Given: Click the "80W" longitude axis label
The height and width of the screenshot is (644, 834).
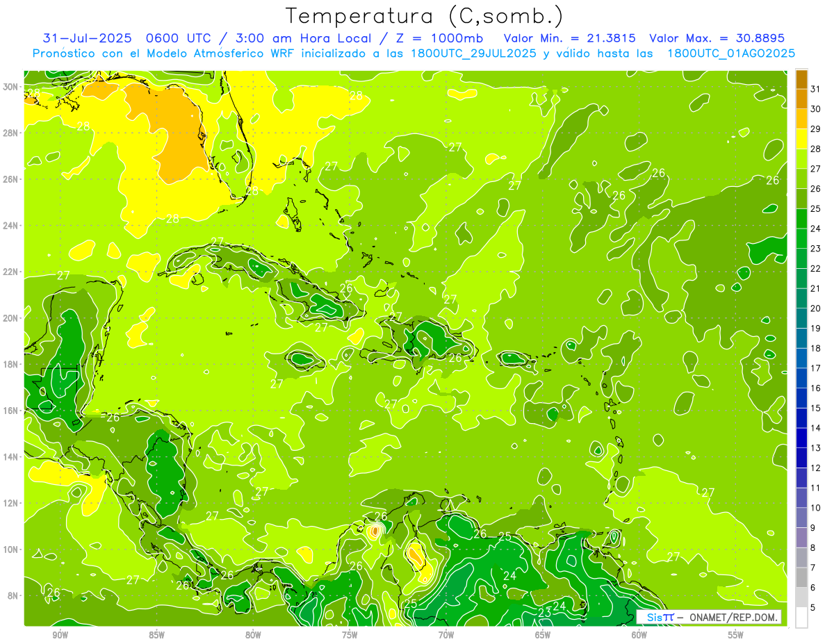Looking at the screenshot, I should [254, 634].
